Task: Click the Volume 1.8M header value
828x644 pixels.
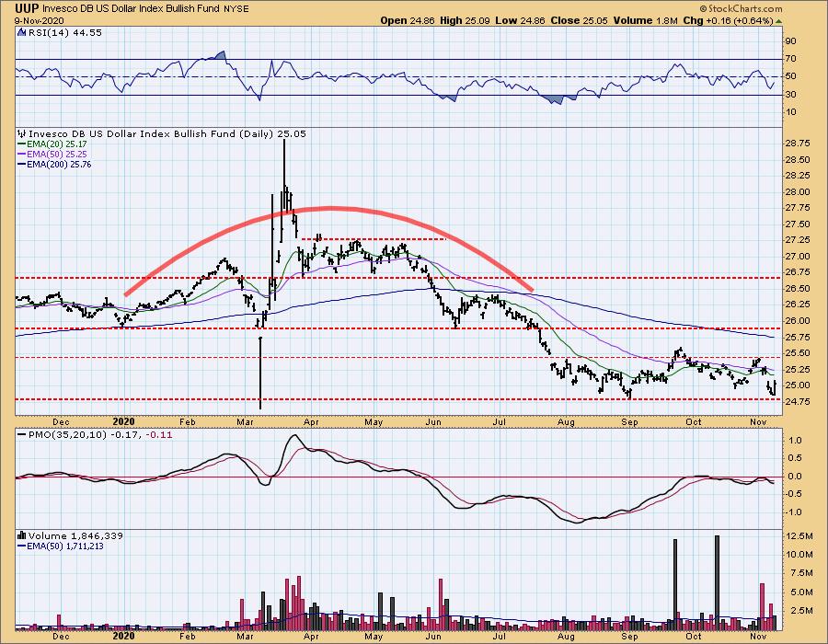Action: pos(645,20)
